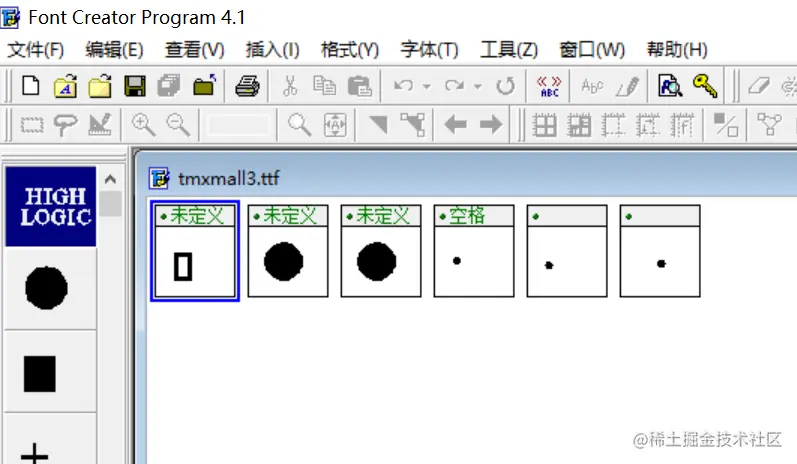Click the install font folder icon
This screenshot has width=797, height=464.
[x=205, y=85]
